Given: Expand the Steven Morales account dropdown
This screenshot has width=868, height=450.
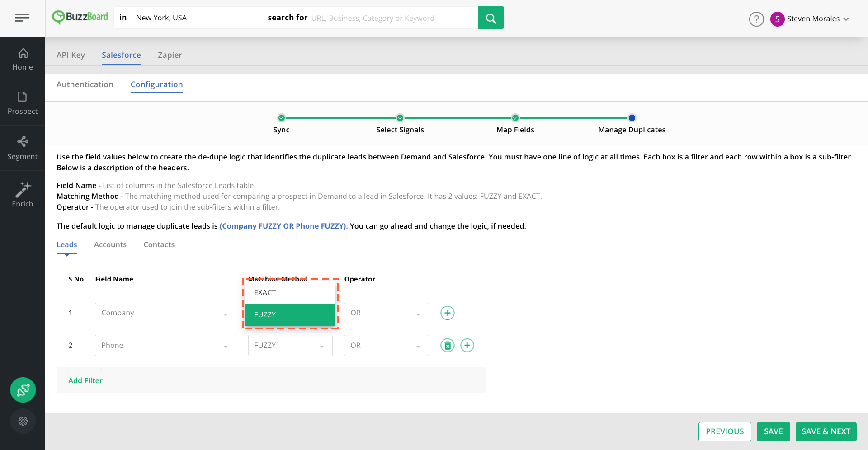Looking at the screenshot, I should 846,19.
